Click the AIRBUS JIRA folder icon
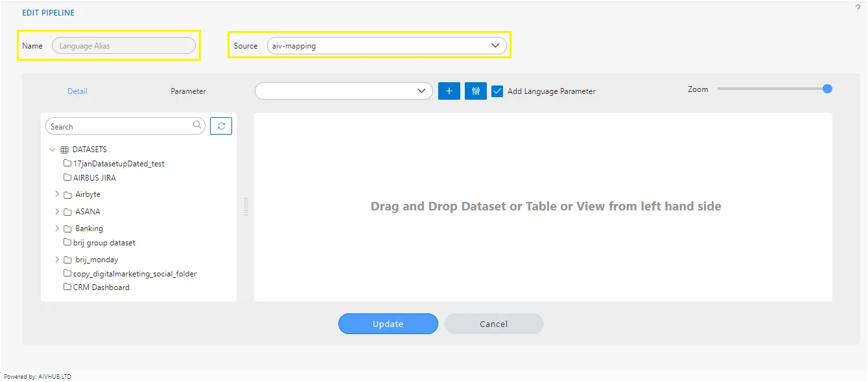The width and height of the screenshot is (868, 382). 67,177
